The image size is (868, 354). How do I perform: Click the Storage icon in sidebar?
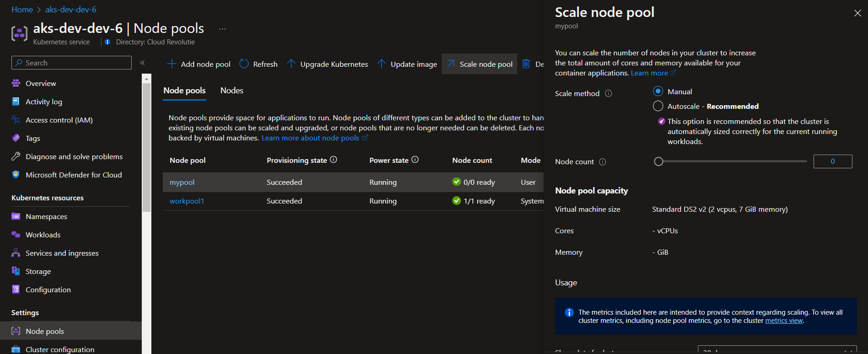tap(16, 271)
